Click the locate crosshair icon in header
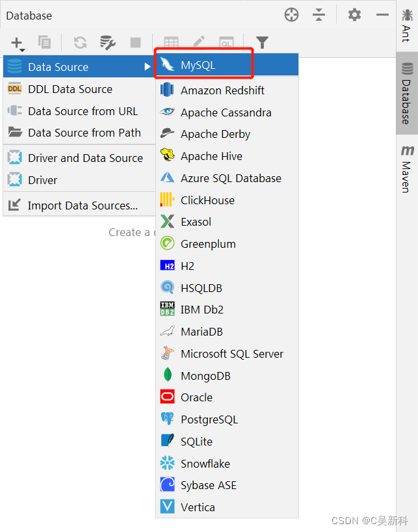Viewport: 418px width, 532px height. (291, 15)
